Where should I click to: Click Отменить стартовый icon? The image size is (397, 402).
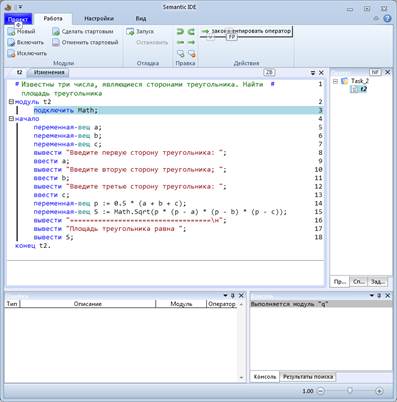56,42
